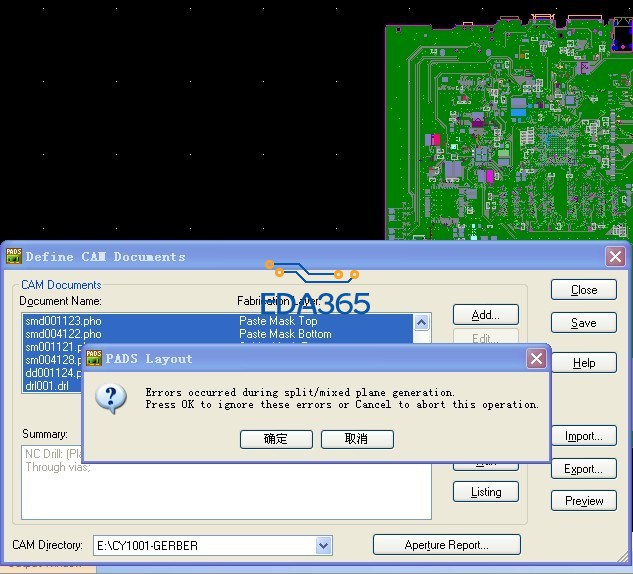This screenshot has height=574, width=633.
Task: Select smd004122.pho document row
Action: tap(218, 334)
